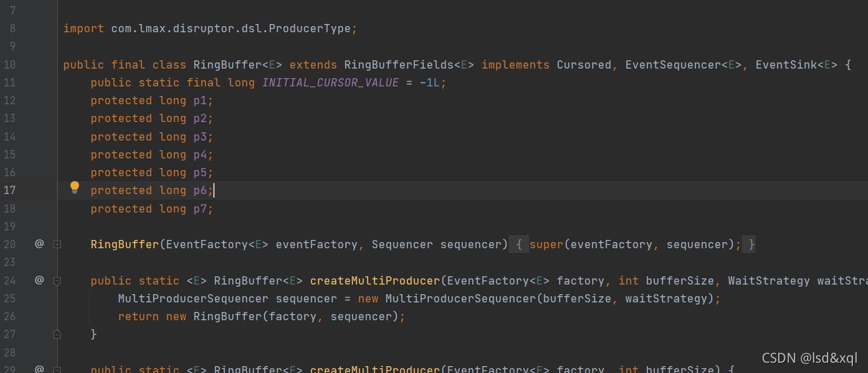Click the extends keyword in class declaration
This screenshot has height=373, width=868.
tap(313, 65)
